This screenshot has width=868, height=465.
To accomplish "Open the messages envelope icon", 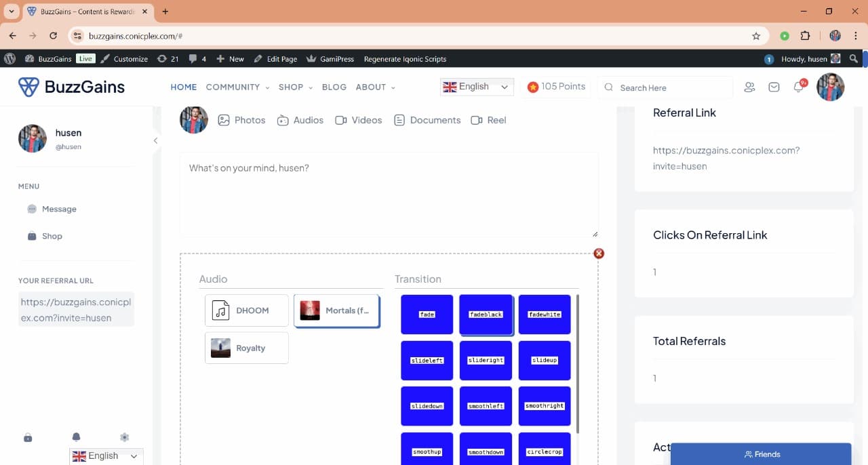I will (774, 87).
